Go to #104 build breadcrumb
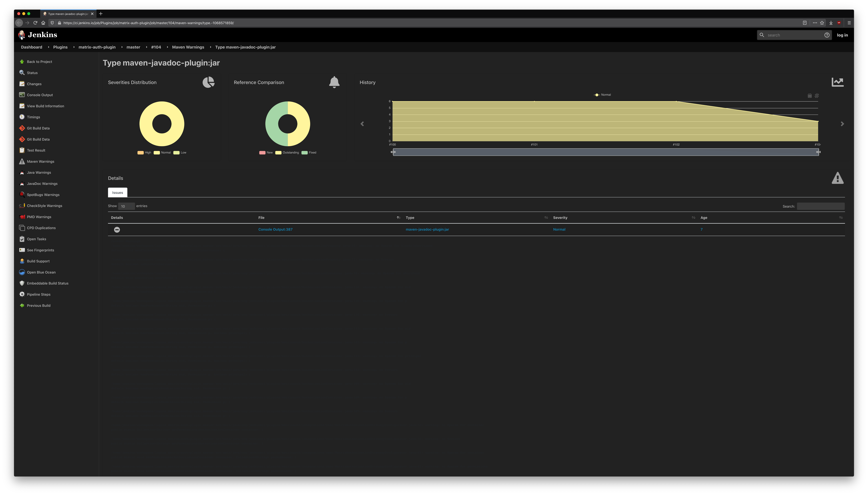This screenshot has width=868, height=495. coord(156,47)
